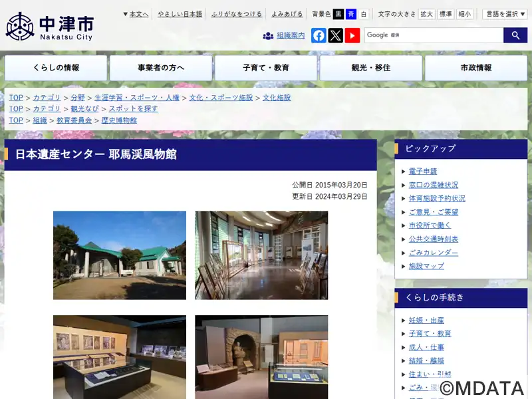The image size is (532, 399).
Task: Open 文化施設 breadcrumb link
Action: (x=277, y=98)
